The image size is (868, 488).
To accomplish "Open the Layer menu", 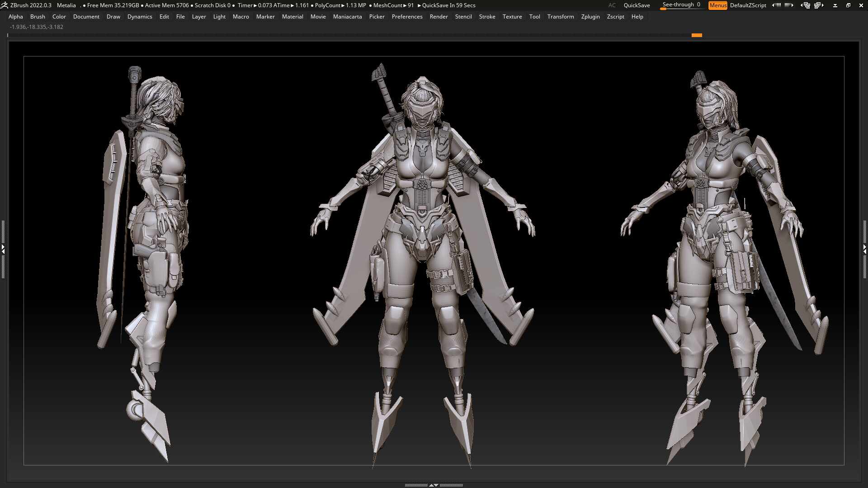I will [199, 17].
